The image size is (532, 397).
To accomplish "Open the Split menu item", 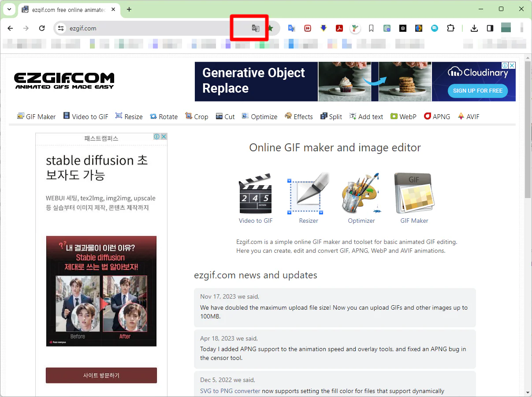I will pyautogui.click(x=331, y=116).
